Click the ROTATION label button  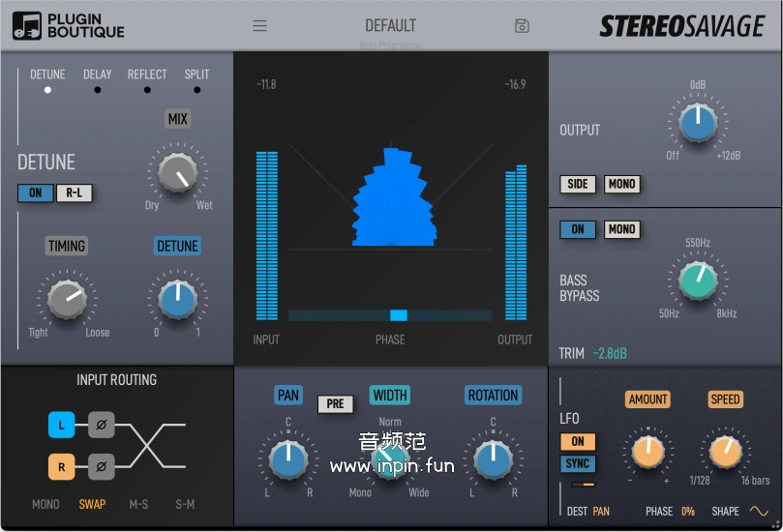pos(493,395)
